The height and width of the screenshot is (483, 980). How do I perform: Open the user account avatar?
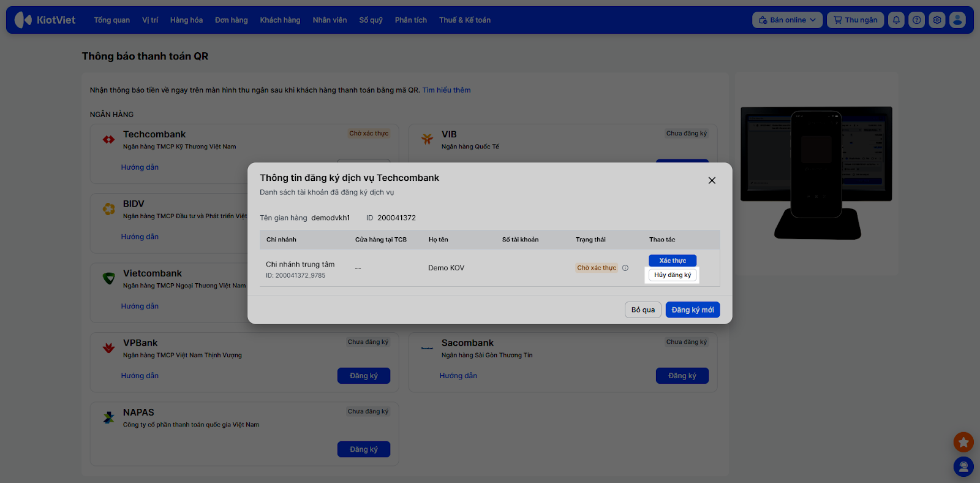[957, 20]
